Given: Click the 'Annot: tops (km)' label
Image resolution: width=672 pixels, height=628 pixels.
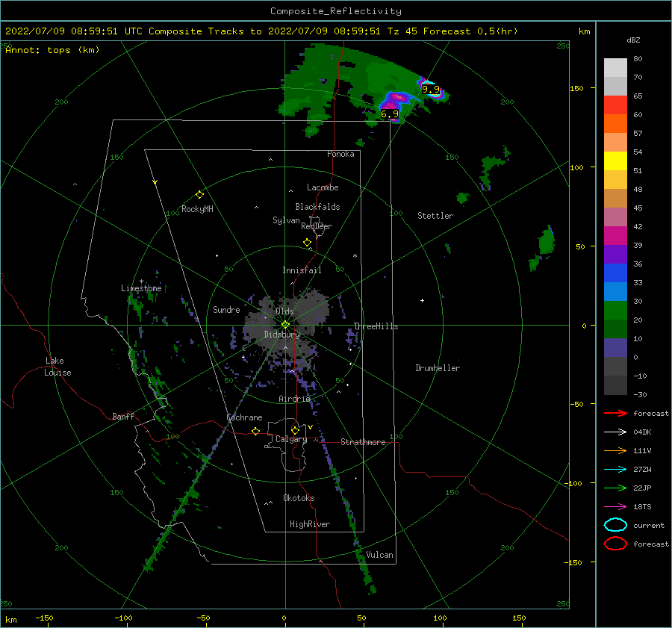Looking at the screenshot, I should (52, 50).
